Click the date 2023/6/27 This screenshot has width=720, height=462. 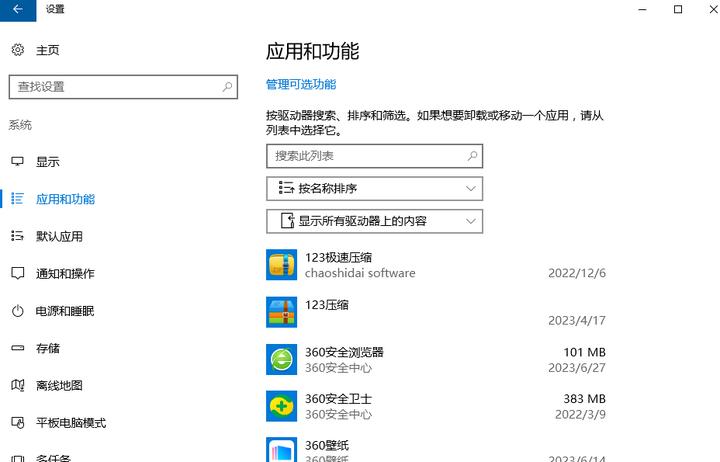577,368
